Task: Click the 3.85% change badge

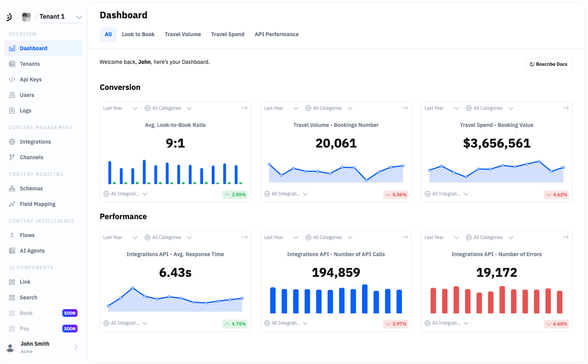Action: coord(235,195)
